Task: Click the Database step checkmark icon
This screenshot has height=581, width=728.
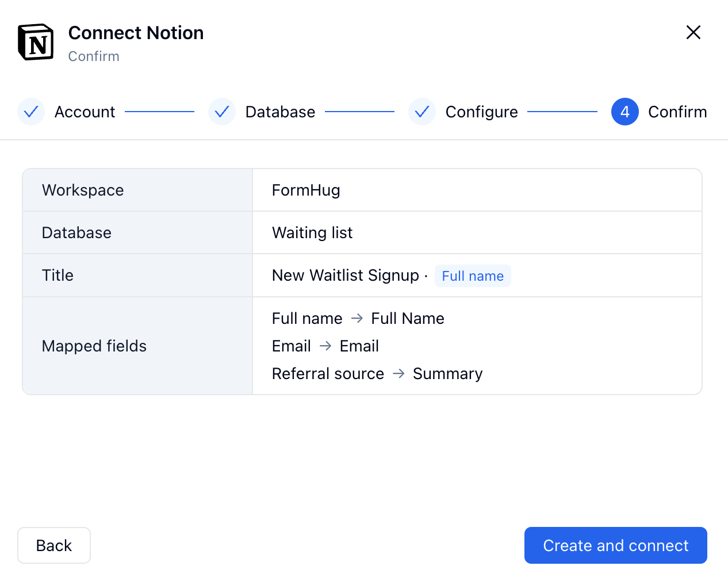Action: pyautogui.click(x=222, y=112)
